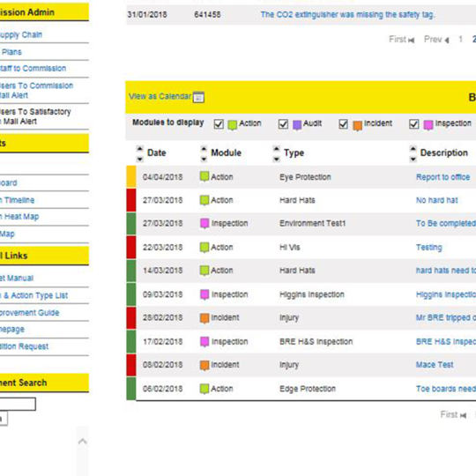The width and height of the screenshot is (476, 476).
Task: Click the scroll-up chevron under the sidebar
Action: coord(83,442)
